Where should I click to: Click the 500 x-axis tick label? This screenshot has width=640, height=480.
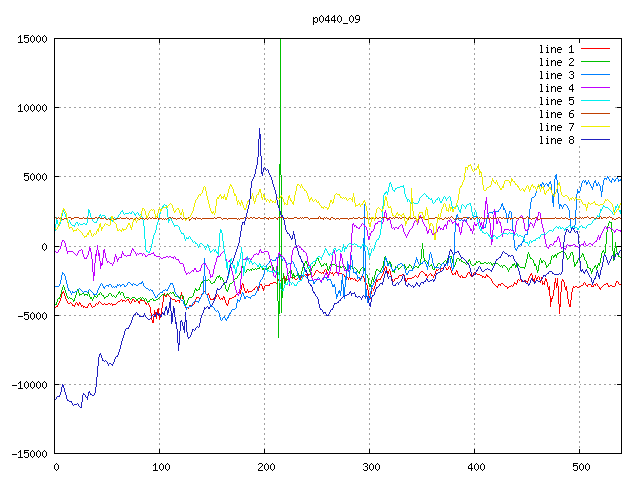(580, 467)
